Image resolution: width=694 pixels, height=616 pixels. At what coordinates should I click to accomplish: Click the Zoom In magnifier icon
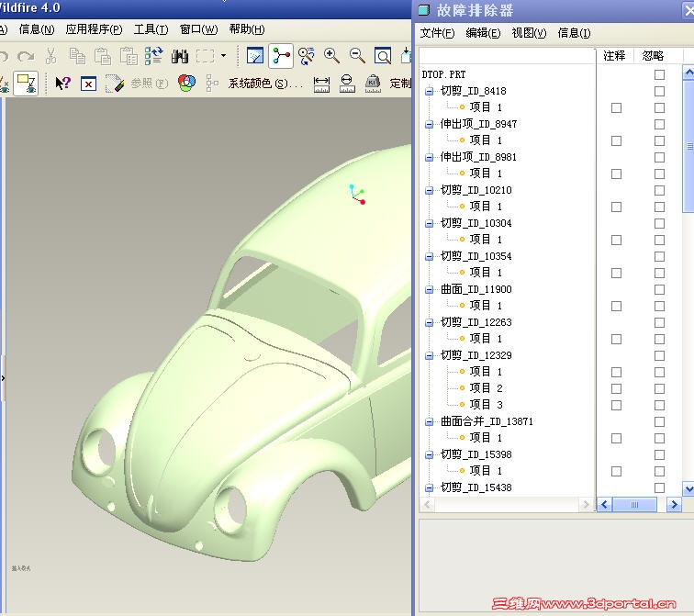331,56
